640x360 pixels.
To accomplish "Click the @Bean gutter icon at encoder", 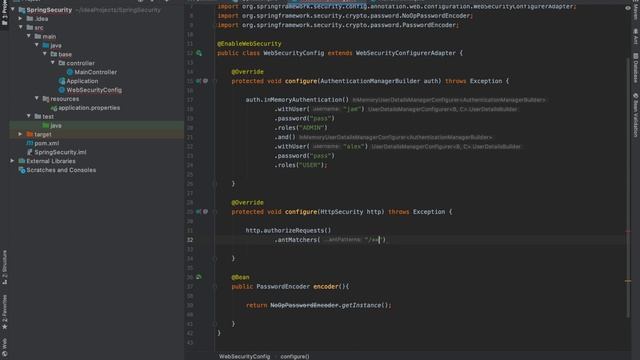I will [199, 277].
